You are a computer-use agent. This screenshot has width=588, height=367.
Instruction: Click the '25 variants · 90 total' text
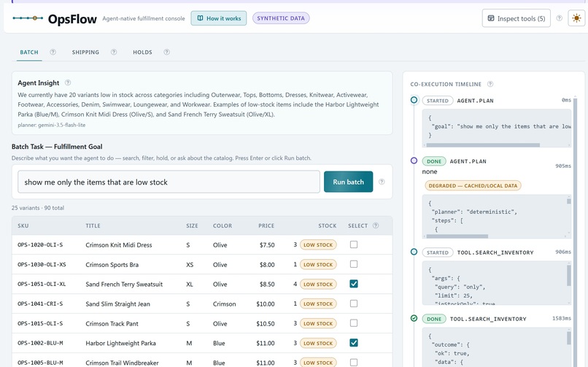coord(38,208)
